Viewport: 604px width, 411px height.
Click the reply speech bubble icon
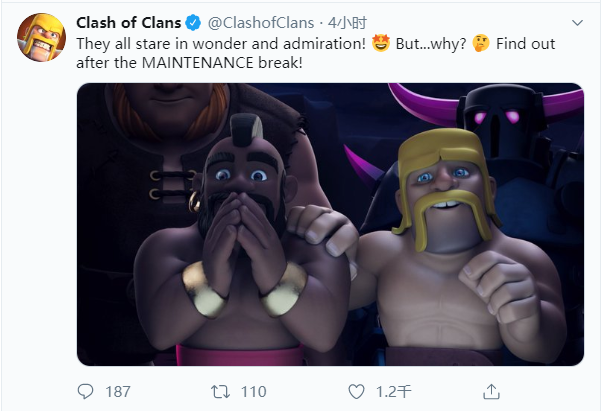click(x=85, y=392)
